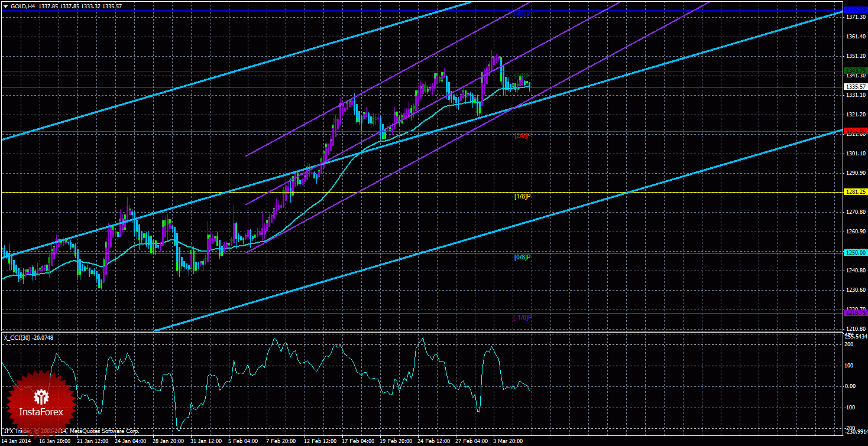
Task: Click the 1270.80 price scale value
Action: pos(856,212)
